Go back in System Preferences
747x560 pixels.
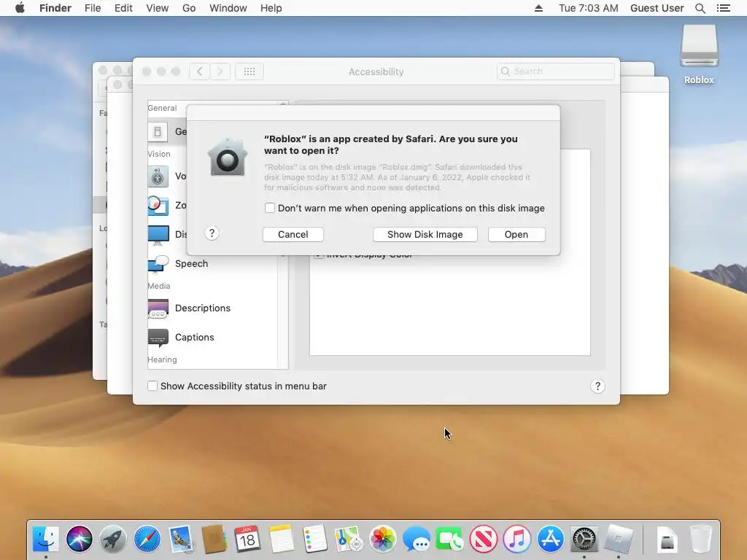pyautogui.click(x=200, y=71)
